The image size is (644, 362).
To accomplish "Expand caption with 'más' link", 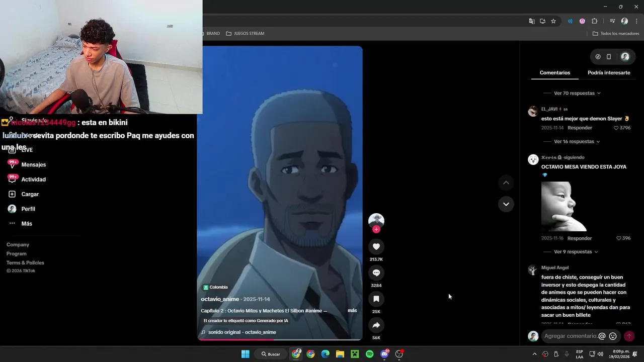I will click(x=352, y=310).
